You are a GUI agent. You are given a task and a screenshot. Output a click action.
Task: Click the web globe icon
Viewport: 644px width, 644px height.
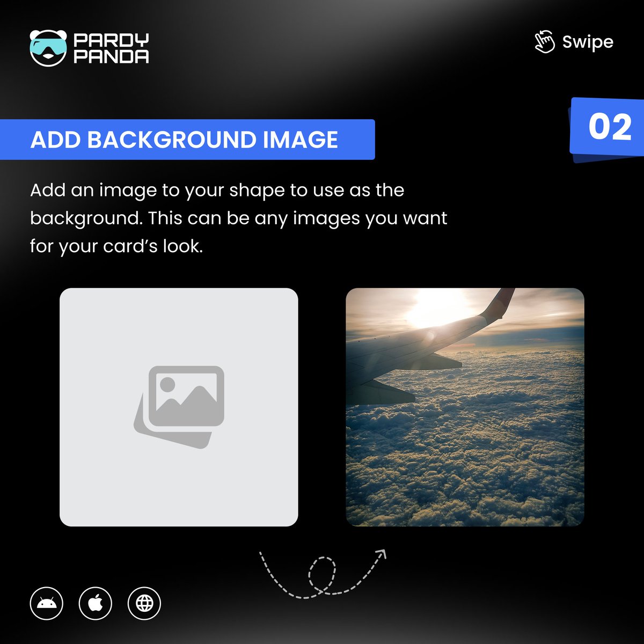[144, 603]
